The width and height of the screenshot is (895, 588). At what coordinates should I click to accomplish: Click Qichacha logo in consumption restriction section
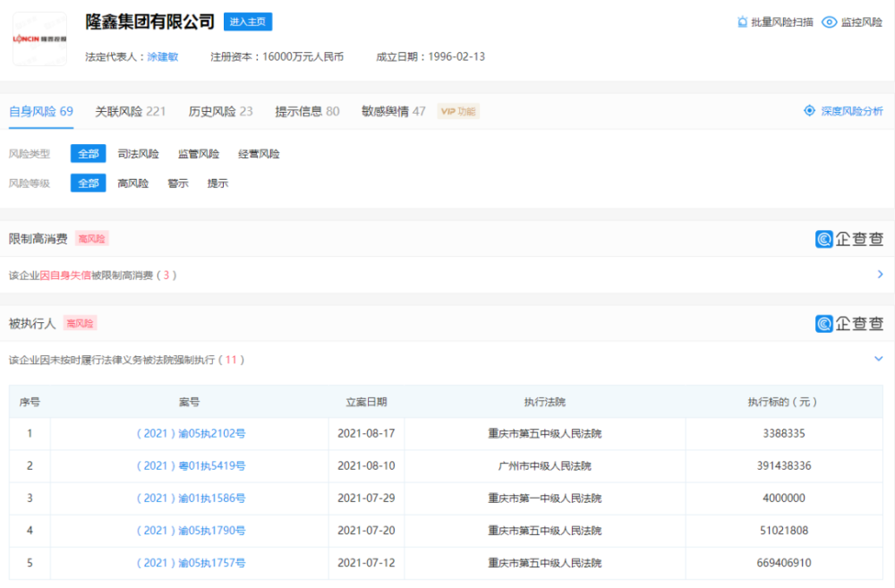click(x=848, y=239)
